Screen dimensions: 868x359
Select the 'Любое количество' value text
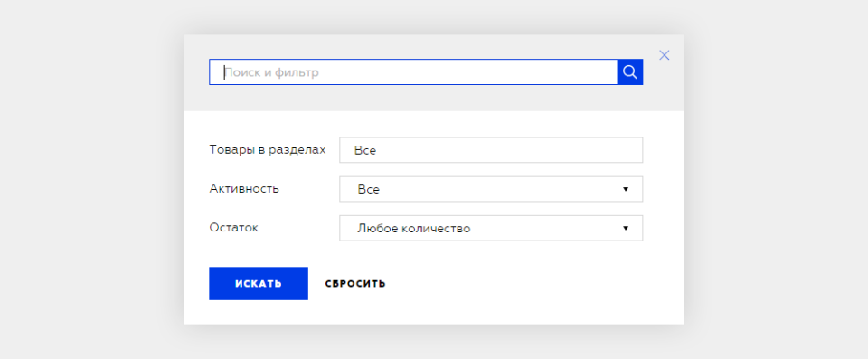click(x=414, y=228)
